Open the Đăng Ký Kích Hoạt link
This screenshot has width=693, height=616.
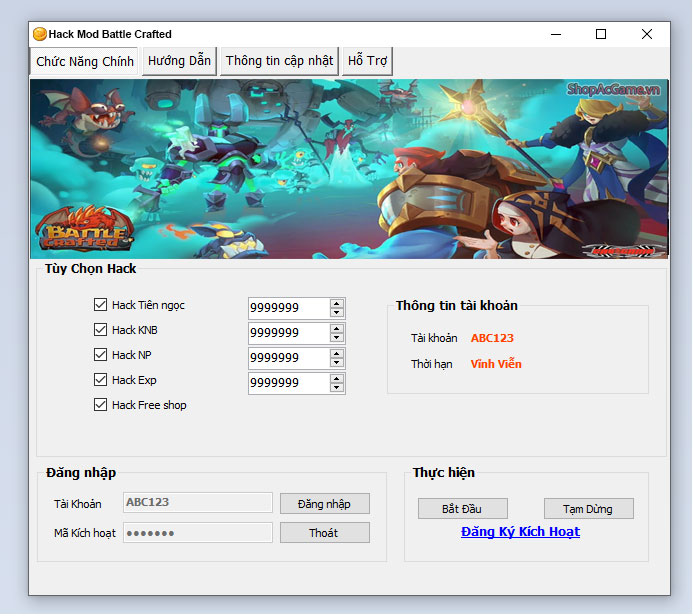(x=520, y=532)
